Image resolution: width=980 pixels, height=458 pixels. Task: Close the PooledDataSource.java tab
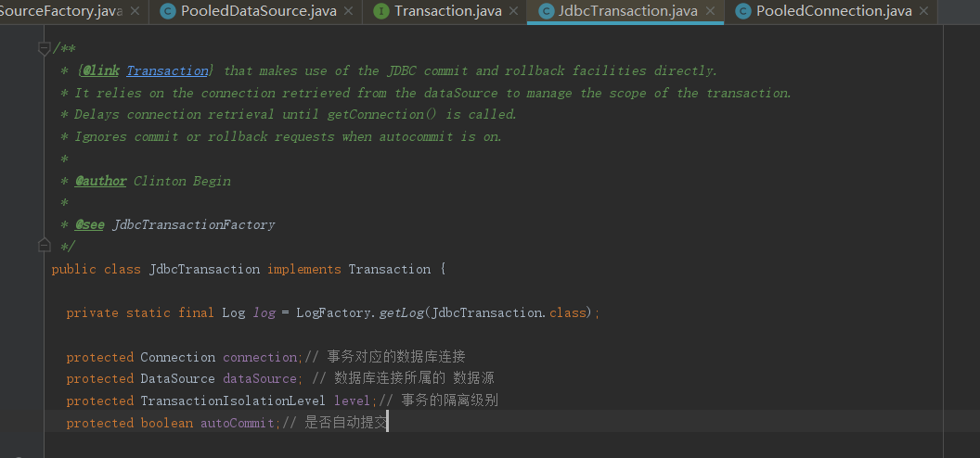click(349, 11)
